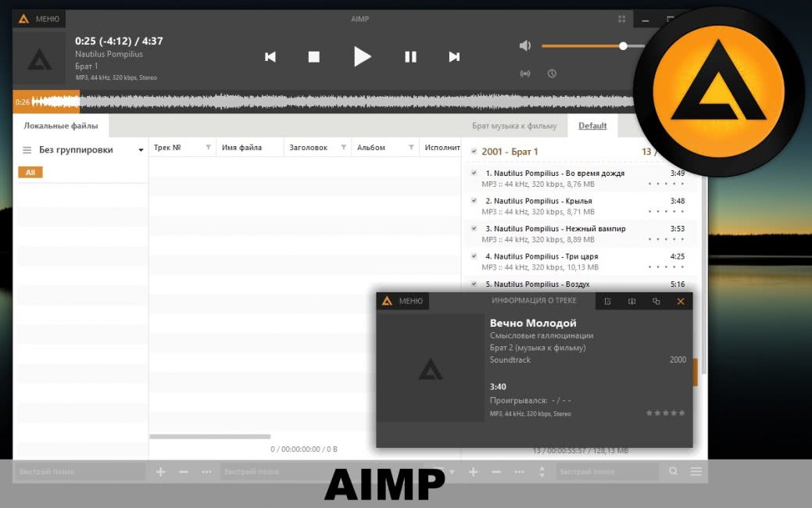Adjust the volume slider handle
Image resolution: width=812 pixels, height=508 pixels.
coord(624,45)
